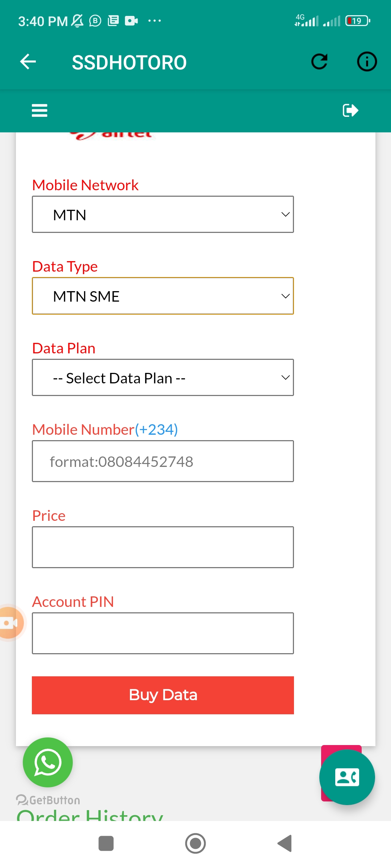This screenshot has height=868, width=391.
Task: Open the green WhatsApp chat button
Action: point(48,762)
